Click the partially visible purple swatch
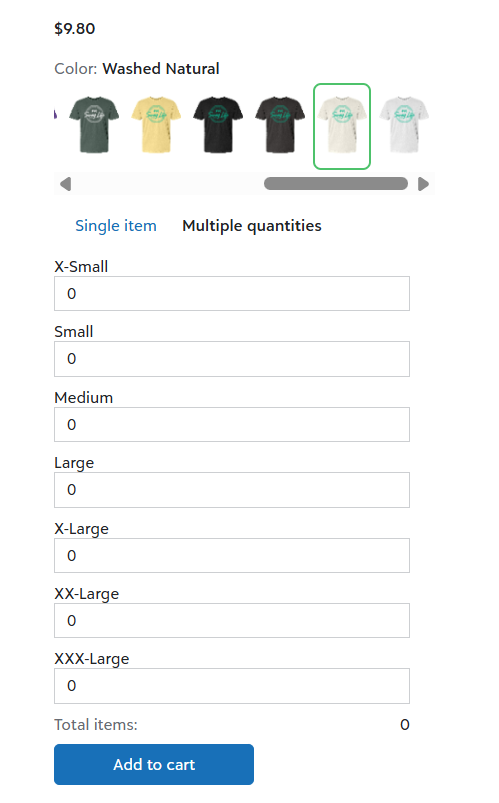The width and height of the screenshot is (499, 803). [55, 114]
